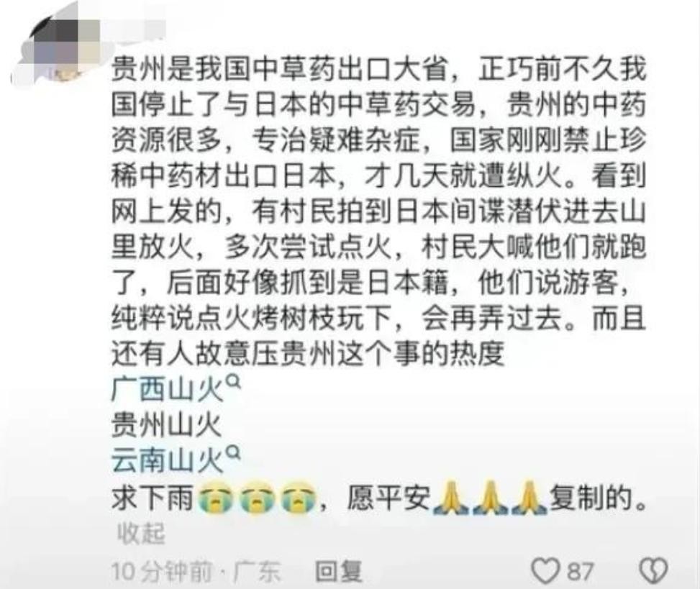Click the 贵州山火 text line
The image size is (700, 589).
point(166,425)
